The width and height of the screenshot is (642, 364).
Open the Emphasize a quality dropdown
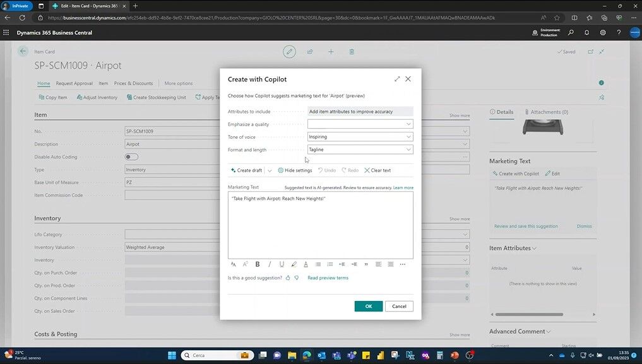[360, 124]
